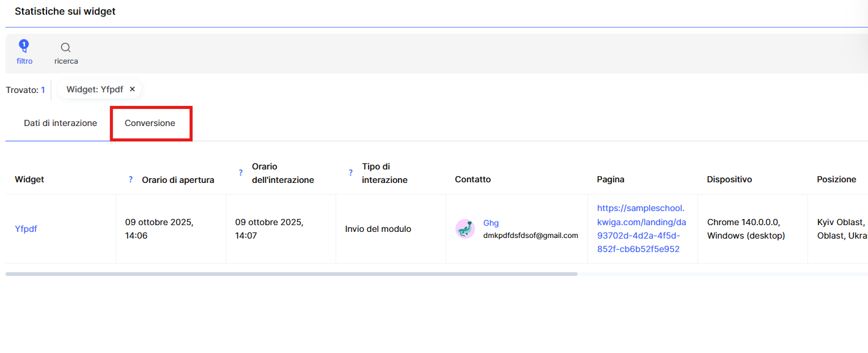Open the filtro filter icon

(x=24, y=48)
